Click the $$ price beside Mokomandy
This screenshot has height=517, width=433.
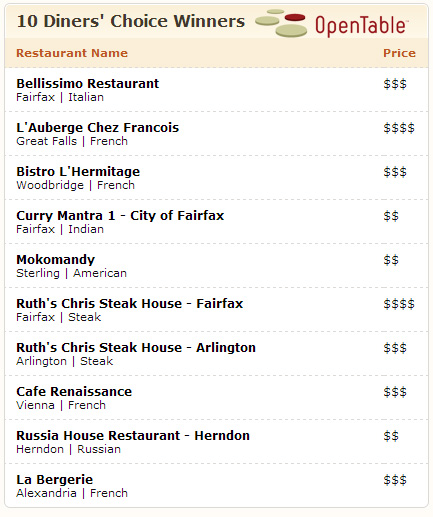(391, 260)
